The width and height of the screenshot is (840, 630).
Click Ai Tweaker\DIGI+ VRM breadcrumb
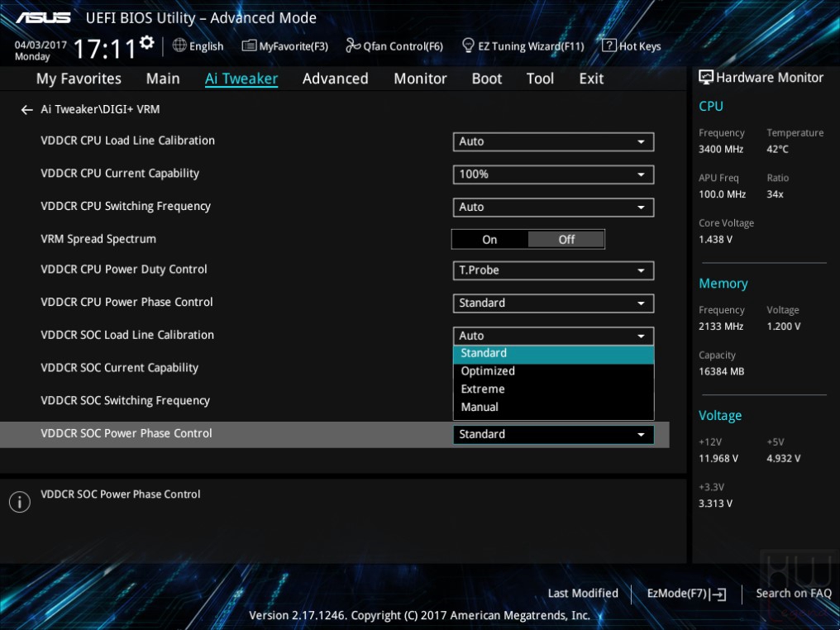100,109
